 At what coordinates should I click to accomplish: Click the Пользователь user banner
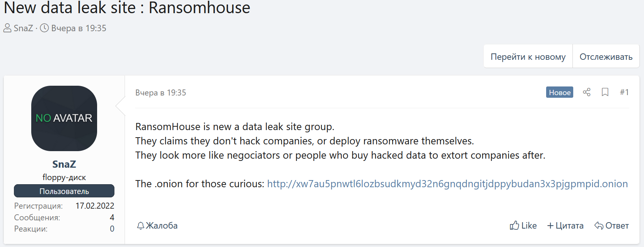(64, 191)
